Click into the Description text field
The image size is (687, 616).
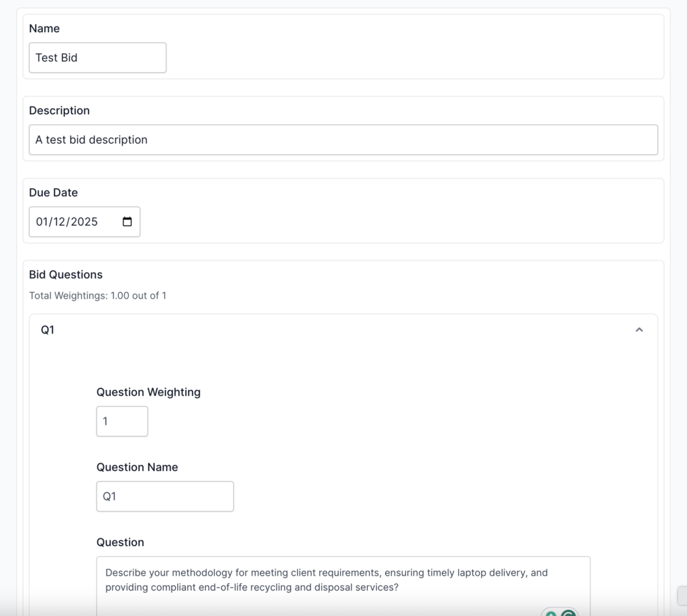[343, 140]
